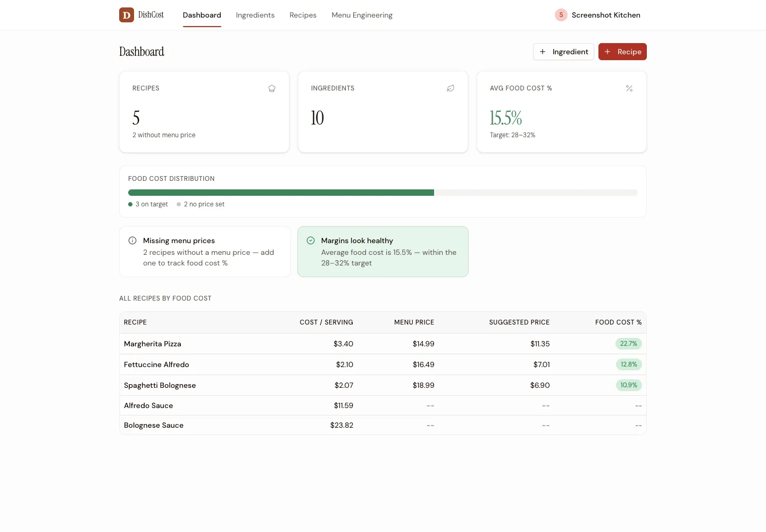This screenshot has height=532, width=766.
Task: Click the Screenshot Kitchen avatar icon
Action: [x=561, y=15]
